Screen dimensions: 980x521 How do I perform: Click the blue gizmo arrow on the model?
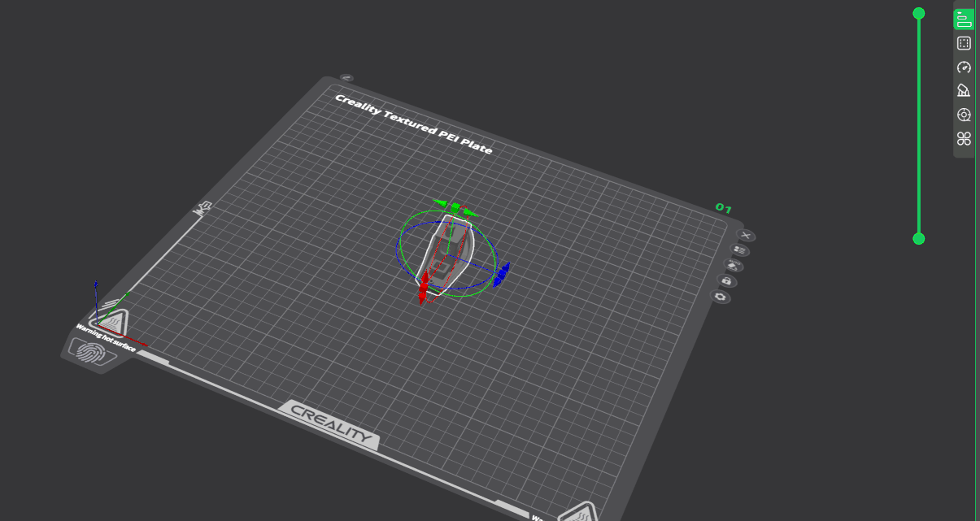502,273
